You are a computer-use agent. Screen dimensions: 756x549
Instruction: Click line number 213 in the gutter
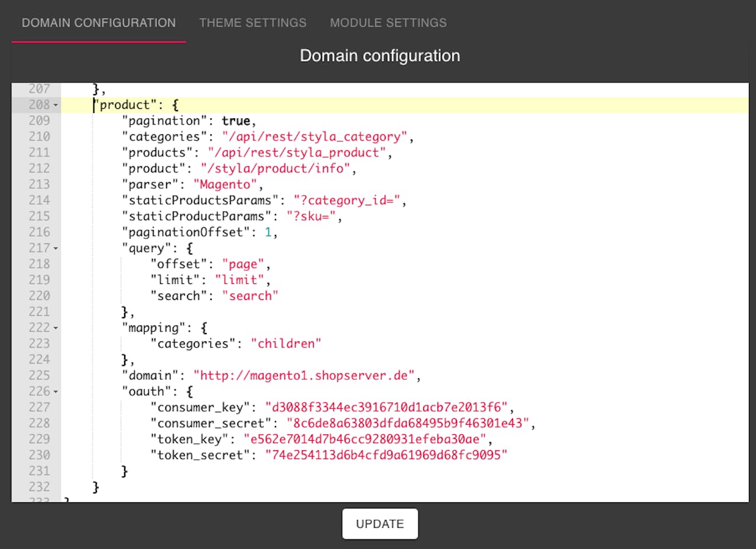(39, 185)
